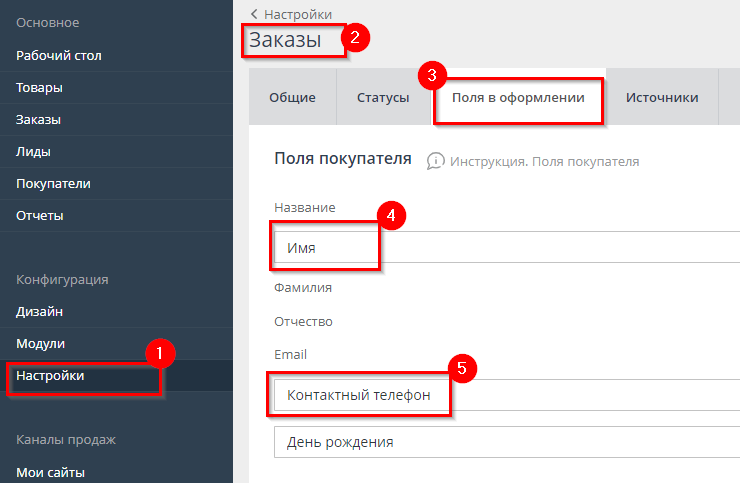The image size is (740, 483).
Task: Select the Поля в оформлении tab
Action: [x=518, y=98]
